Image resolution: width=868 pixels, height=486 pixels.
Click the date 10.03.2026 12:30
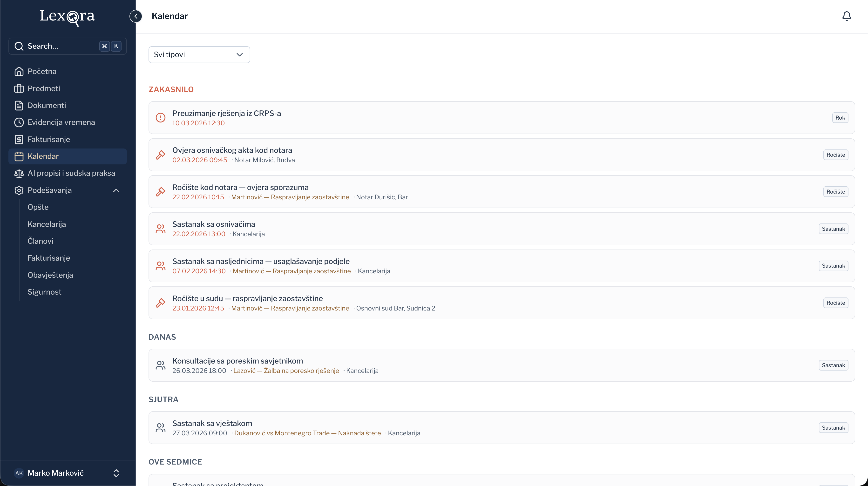coord(198,123)
